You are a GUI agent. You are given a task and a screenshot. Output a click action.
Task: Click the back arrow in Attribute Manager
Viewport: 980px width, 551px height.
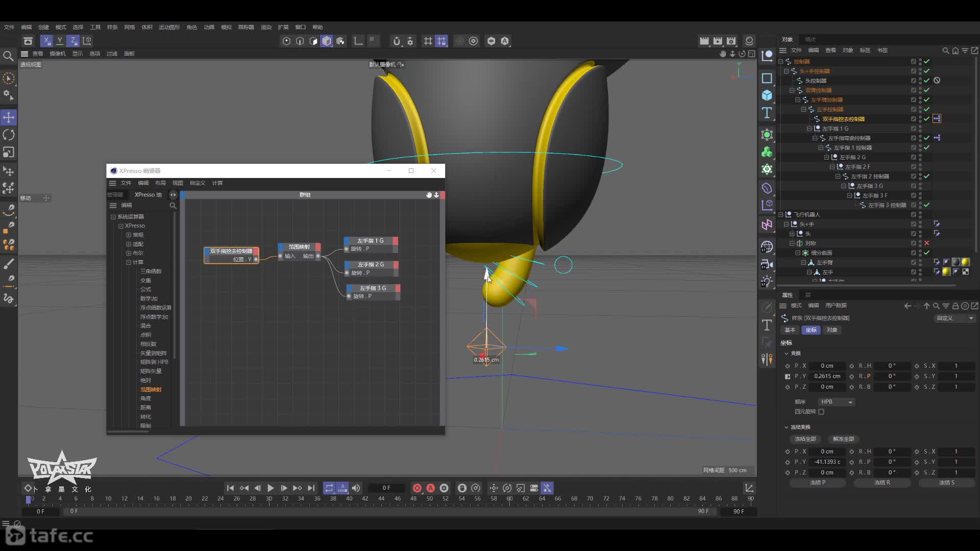907,306
